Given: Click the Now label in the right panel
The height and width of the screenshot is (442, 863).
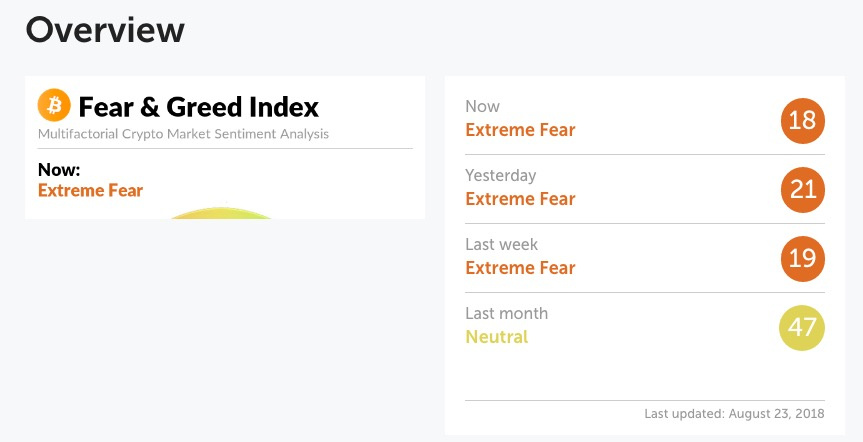Looking at the screenshot, I should (x=483, y=106).
